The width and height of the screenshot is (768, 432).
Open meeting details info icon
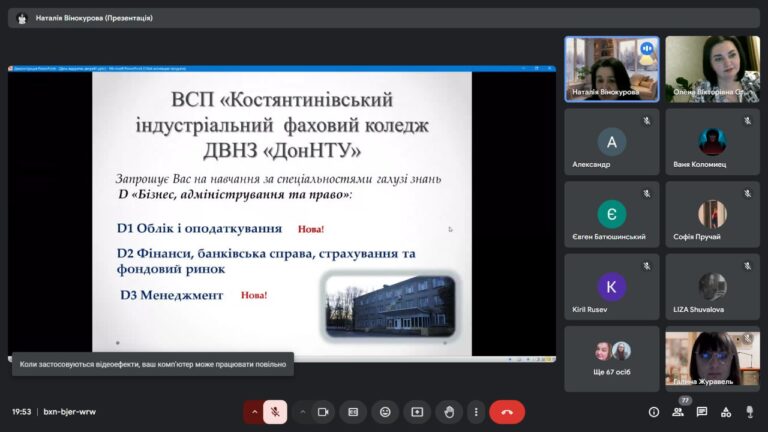point(653,412)
